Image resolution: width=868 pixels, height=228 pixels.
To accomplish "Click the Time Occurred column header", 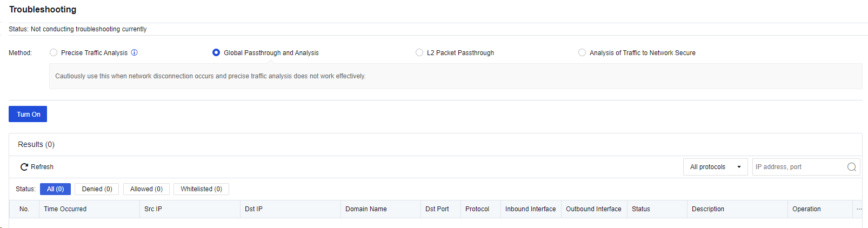I will [65, 209].
